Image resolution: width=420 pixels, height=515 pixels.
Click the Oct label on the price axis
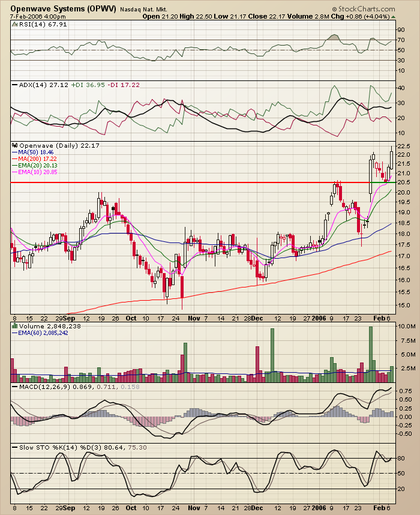131,318
